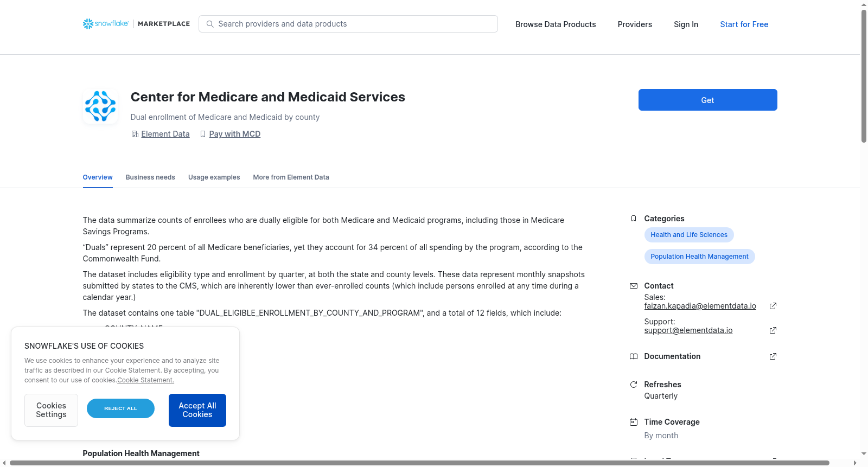The width and height of the screenshot is (868, 467).
Task: Click the building icon beside Element Data
Action: [x=135, y=134]
